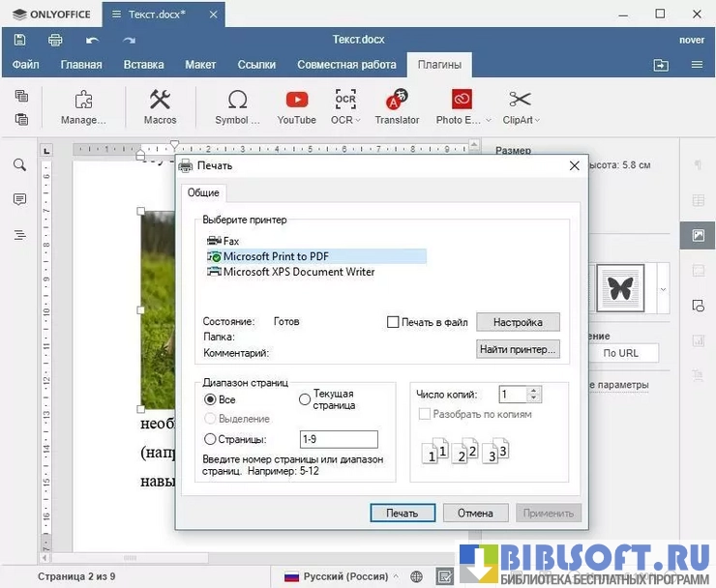The width and height of the screenshot is (716, 588).
Task: Switch to the 'Вставка' tab
Action: 143,65
